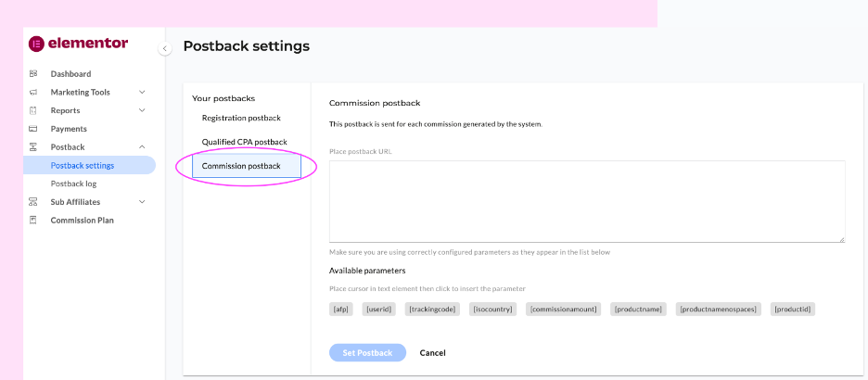Viewport: 868px width, 380px height.
Task: Click the Set Postback button
Action: tap(367, 353)
